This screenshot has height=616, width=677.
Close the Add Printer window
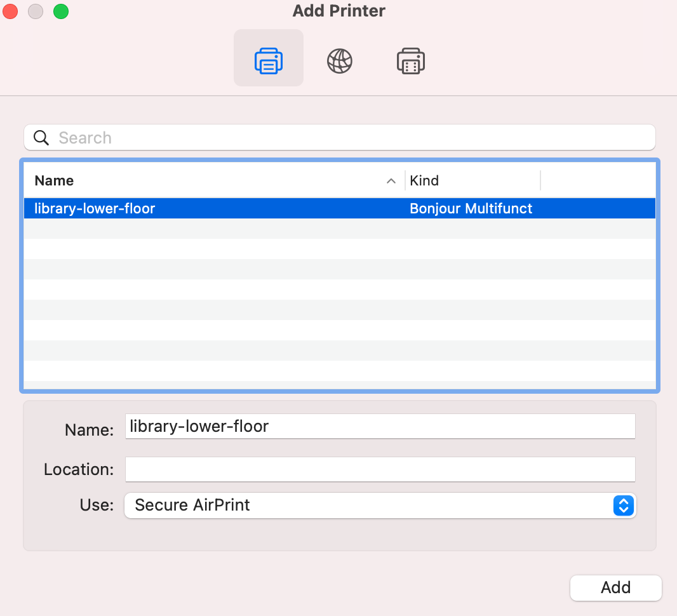point(11,11)
